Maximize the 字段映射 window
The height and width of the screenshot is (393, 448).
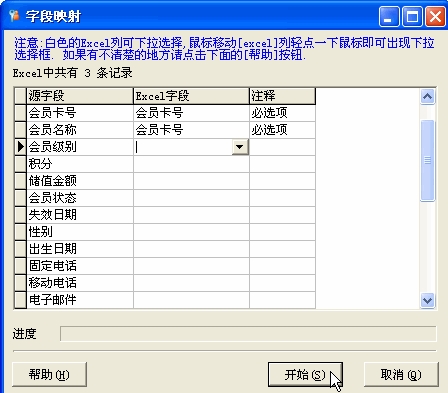pyautogui.click(x=412, y=17)
